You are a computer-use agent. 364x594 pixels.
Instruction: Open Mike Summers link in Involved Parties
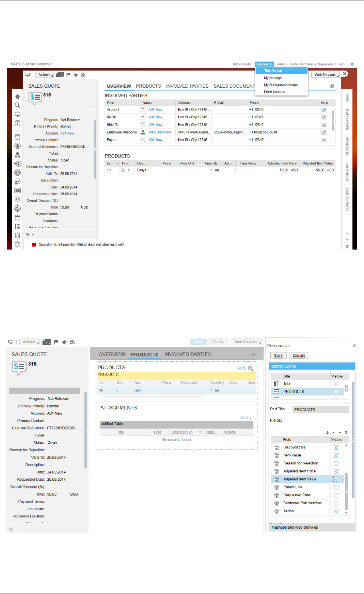(x=159, y=132)
